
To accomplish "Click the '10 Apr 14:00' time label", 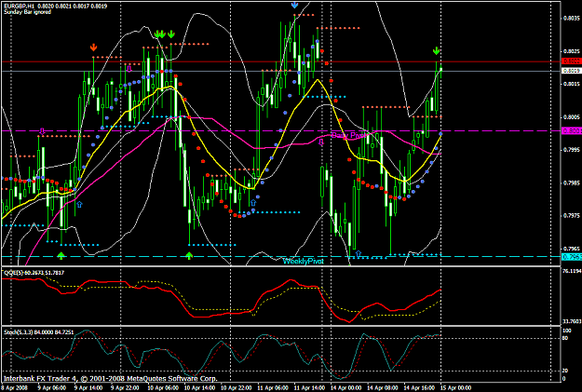I will point(199,388).
